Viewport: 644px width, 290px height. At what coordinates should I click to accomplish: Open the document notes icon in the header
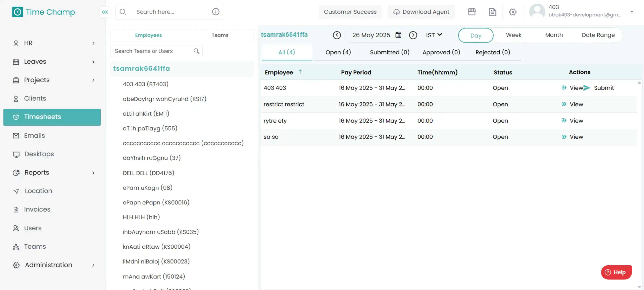(x=492, y=12)
